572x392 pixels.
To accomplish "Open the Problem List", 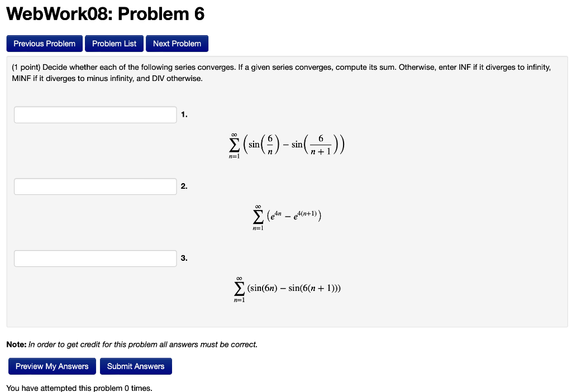I will coord(114,43).
